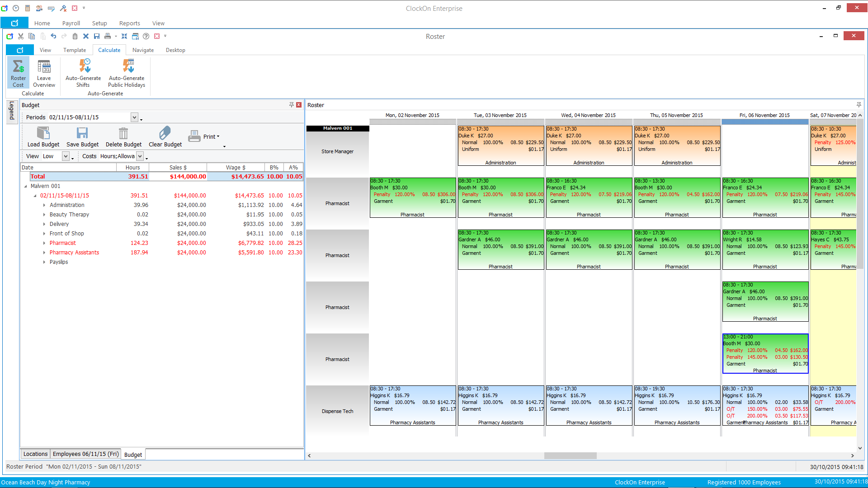Open the Leave Overview tool
This screenshot has width=868, height=488.
(x=44, y=72)
